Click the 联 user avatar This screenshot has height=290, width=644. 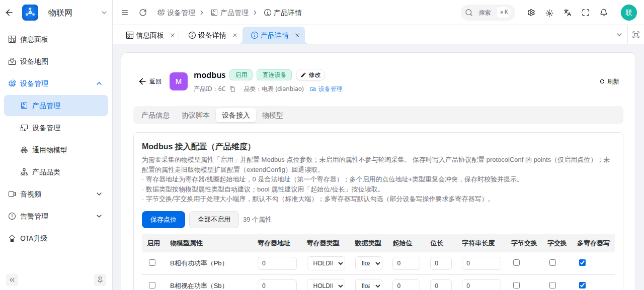click(628, 13)
